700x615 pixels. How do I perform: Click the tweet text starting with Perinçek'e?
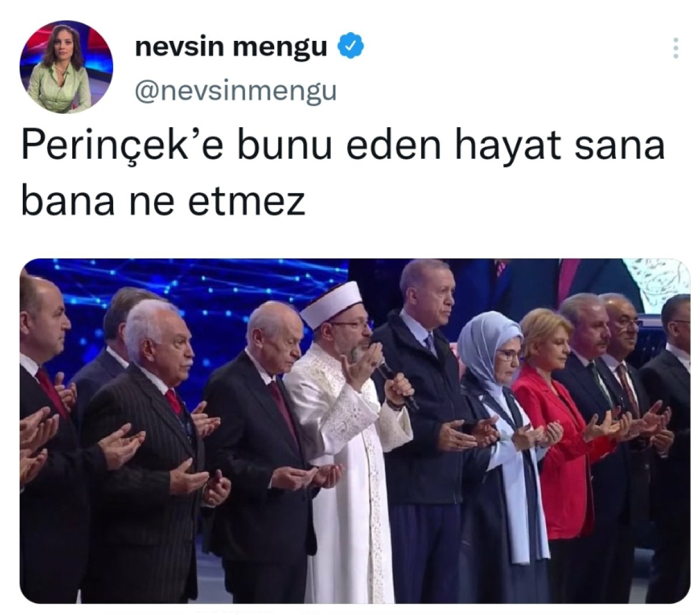pos(343,173)
